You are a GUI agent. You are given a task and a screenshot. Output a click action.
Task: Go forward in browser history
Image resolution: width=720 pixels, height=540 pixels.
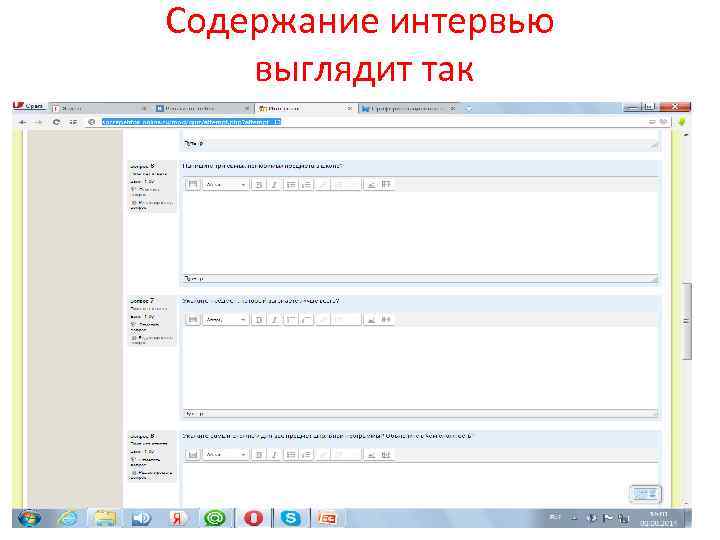[39, 122]
